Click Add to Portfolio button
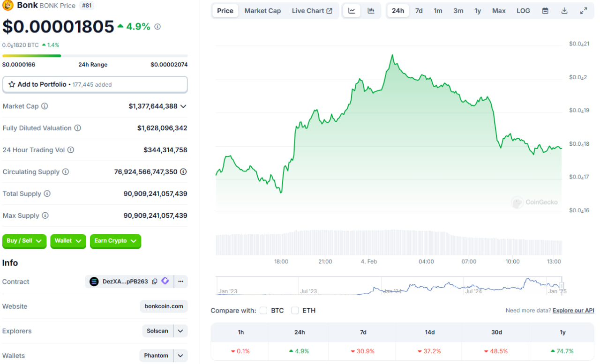Screen dimensions: 600x364 (95, 84)
